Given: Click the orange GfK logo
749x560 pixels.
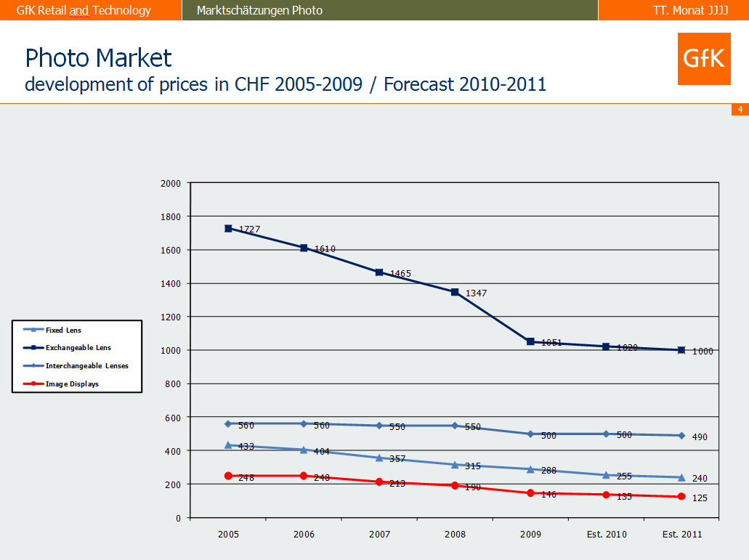Looking at the screenshot, I should pyautogui.click(x=703, y=59).
